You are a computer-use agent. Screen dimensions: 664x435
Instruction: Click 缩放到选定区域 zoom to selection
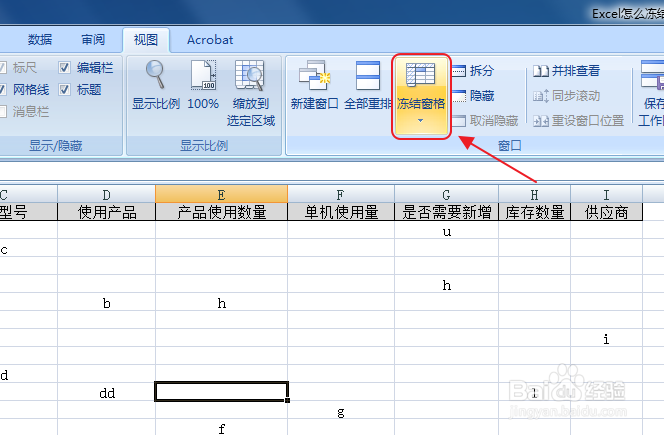251,93
